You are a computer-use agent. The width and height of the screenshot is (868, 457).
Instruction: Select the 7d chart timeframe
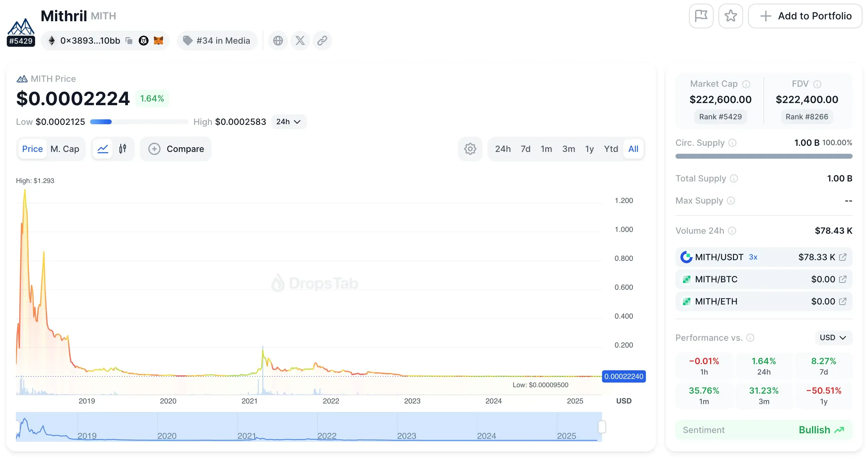click(x=525, y=149)
